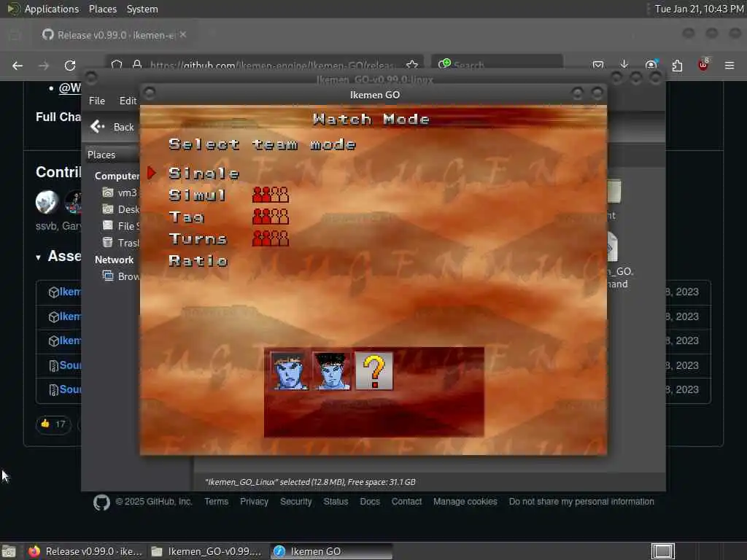Viewport: 747px width, 560px height.
Task: Open Firefox downloads panel
Action: [624, 64]
